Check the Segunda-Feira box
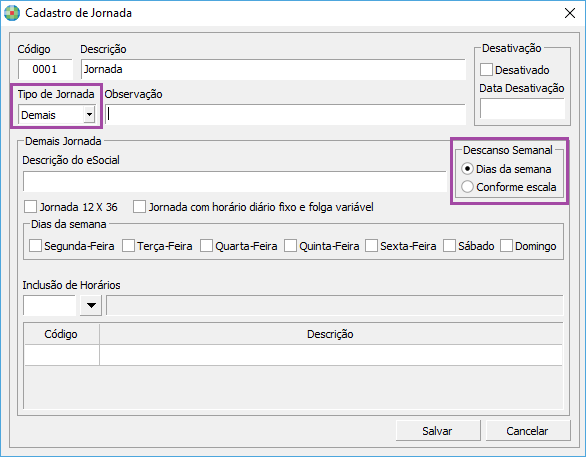Image resolution: width=586 pixels, height=457 pixels. pyautogui.click(x=36, y=246)
